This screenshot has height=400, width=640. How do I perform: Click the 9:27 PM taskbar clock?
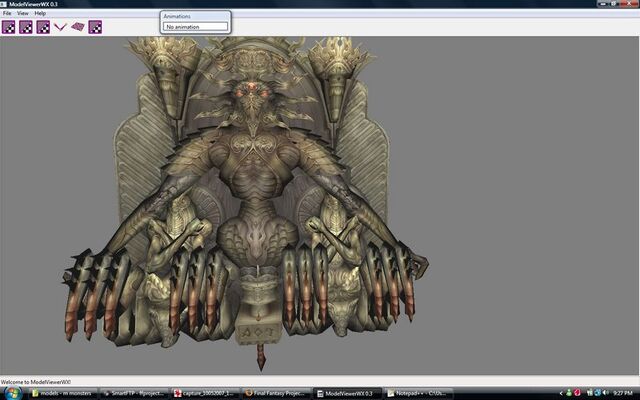click(623, 393)
